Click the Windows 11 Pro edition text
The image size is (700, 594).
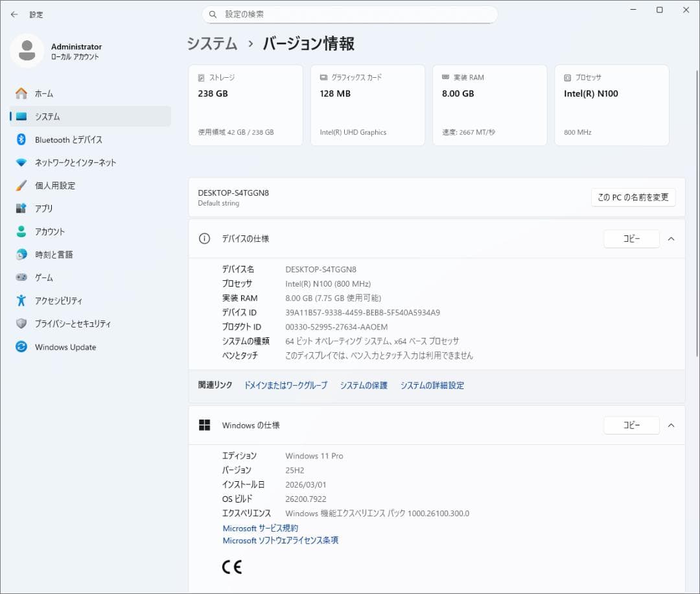pos(314,456)
